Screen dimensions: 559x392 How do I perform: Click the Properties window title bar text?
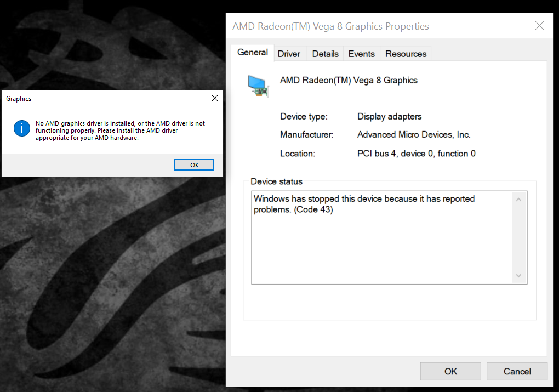[x=330, y=26]
